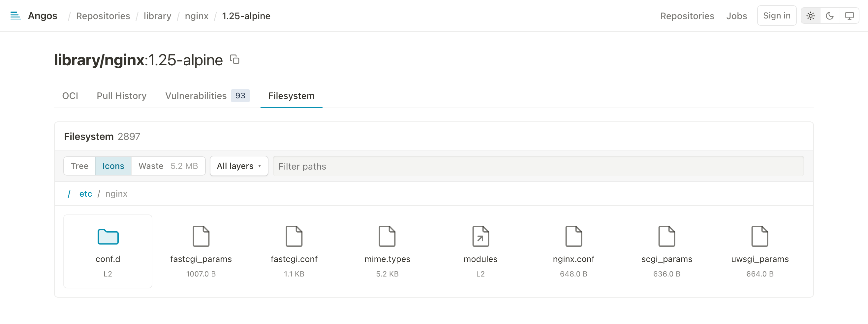Viewport: 868px width, 324px height.
Task: Copy the library/nginx:1.25-alpine image reference
Action: (x=234, y=59)
